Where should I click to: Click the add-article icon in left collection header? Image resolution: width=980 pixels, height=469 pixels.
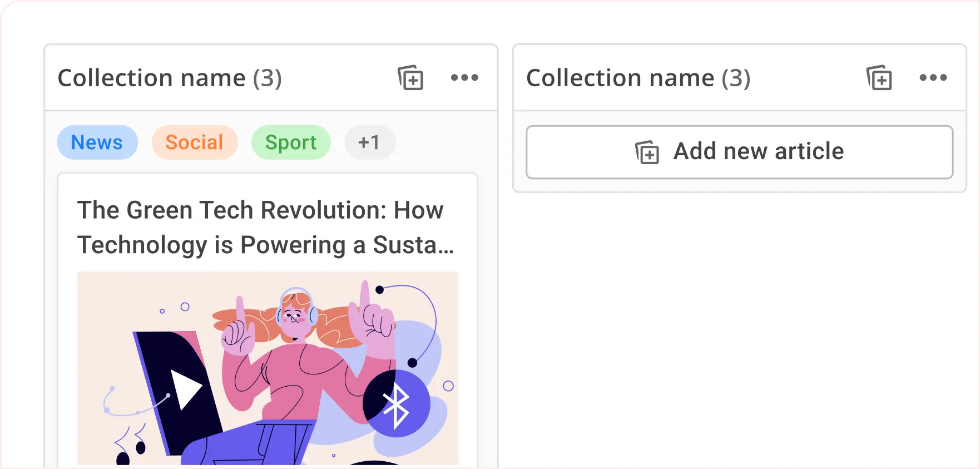410,78
